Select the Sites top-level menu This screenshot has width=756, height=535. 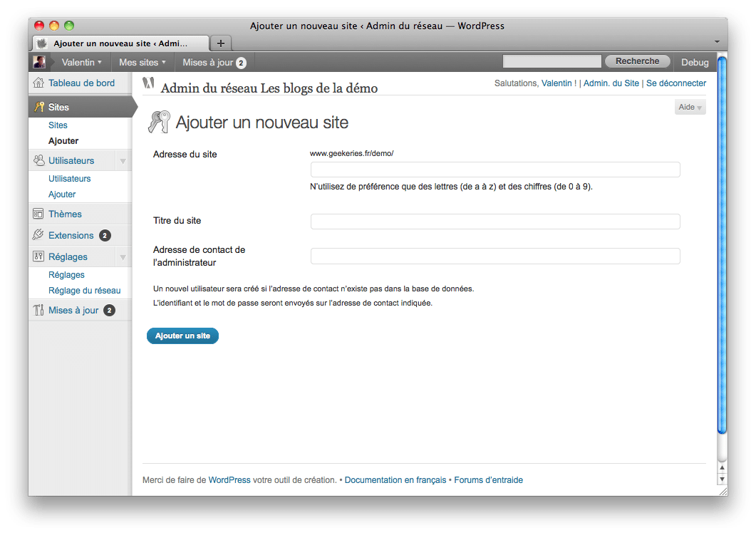tap(80, 107)
